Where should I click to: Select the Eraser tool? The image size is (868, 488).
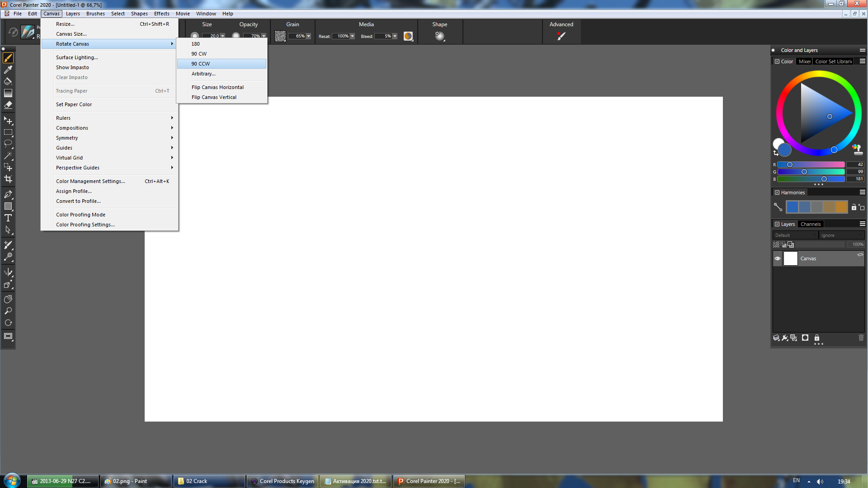8,105
